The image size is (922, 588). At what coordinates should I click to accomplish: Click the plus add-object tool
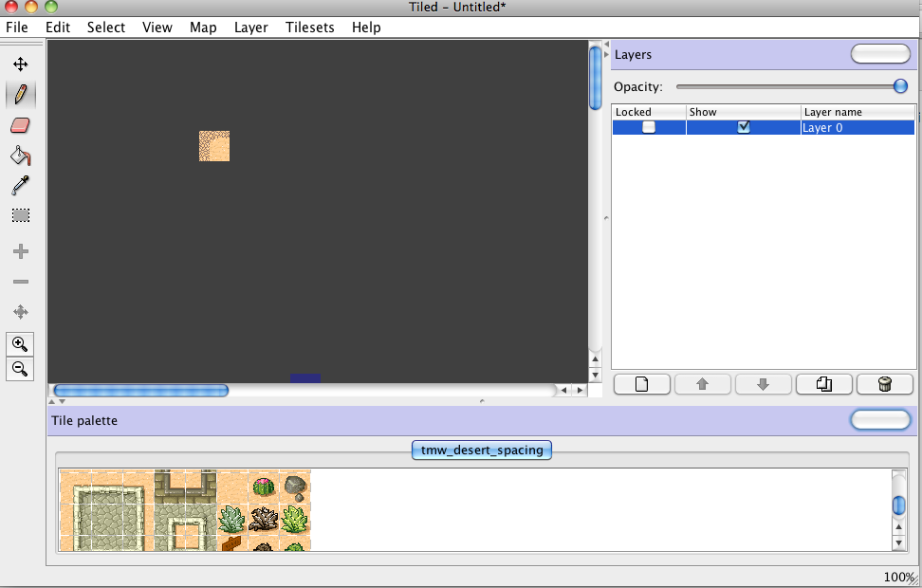pos(21,251)
